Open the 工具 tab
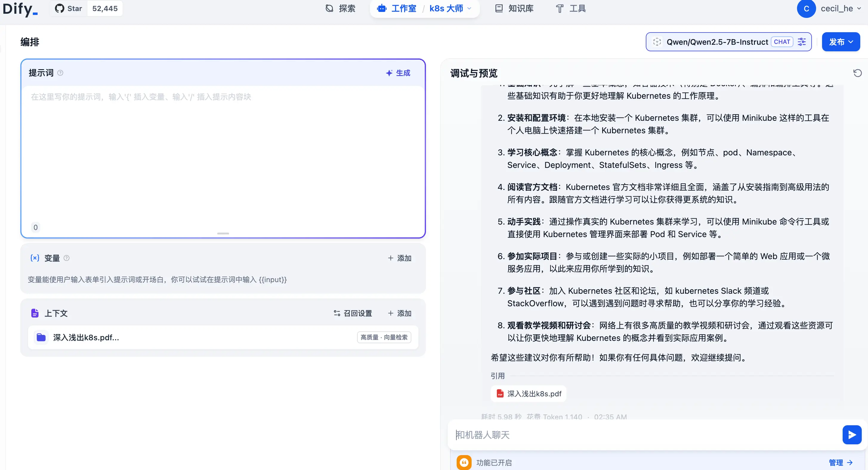 pyautogui.click(x=571, y=8)
